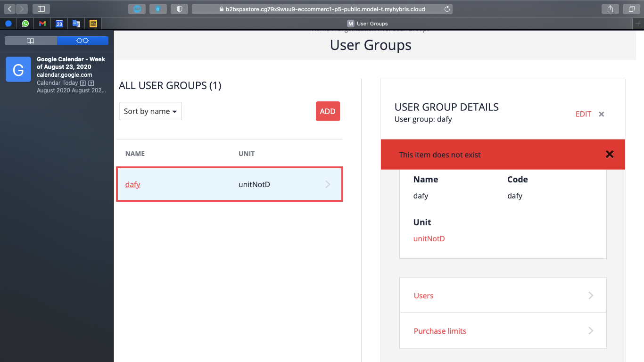Viewport: 644px width, 362px height.
Task: Select the unitNotD cell in the list
Action: (x=255, y=184)
